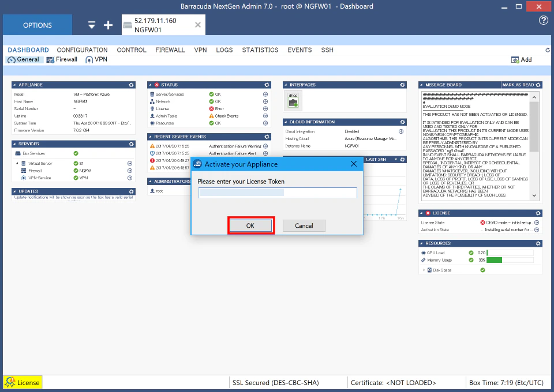Open the STATUS panel settings gear
The width and height of the screenshot is (554, 392).
coord(267,85)
